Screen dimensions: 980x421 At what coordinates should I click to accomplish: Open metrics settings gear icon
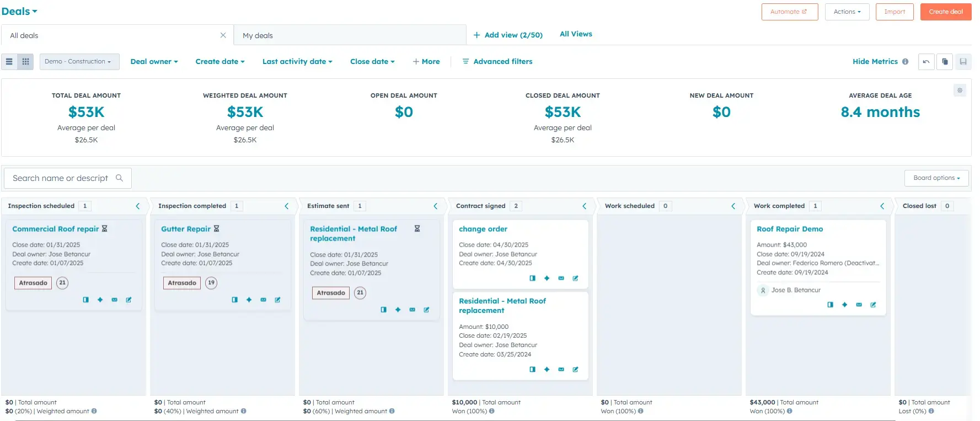tap(960, 90)
